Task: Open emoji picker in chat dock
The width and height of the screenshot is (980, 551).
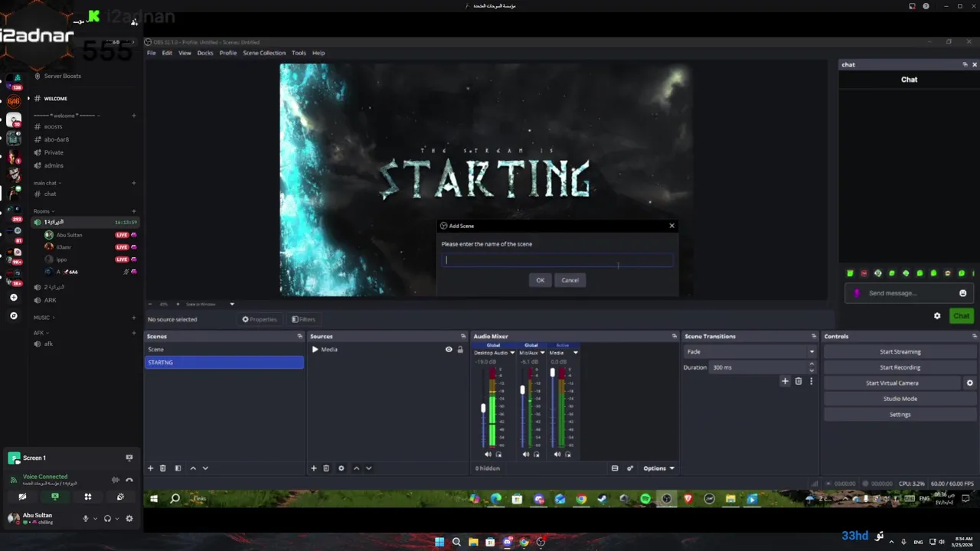Action: (x=963, y=293)
